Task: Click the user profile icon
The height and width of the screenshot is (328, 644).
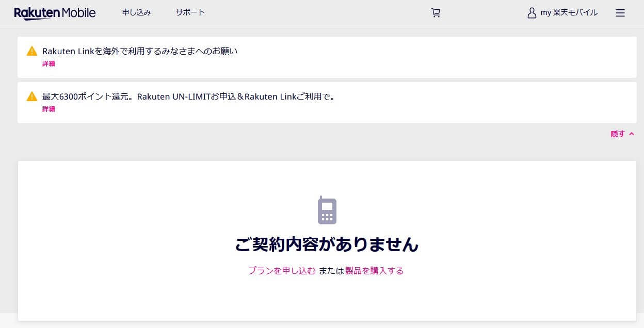Action: [x=532, y=13]
